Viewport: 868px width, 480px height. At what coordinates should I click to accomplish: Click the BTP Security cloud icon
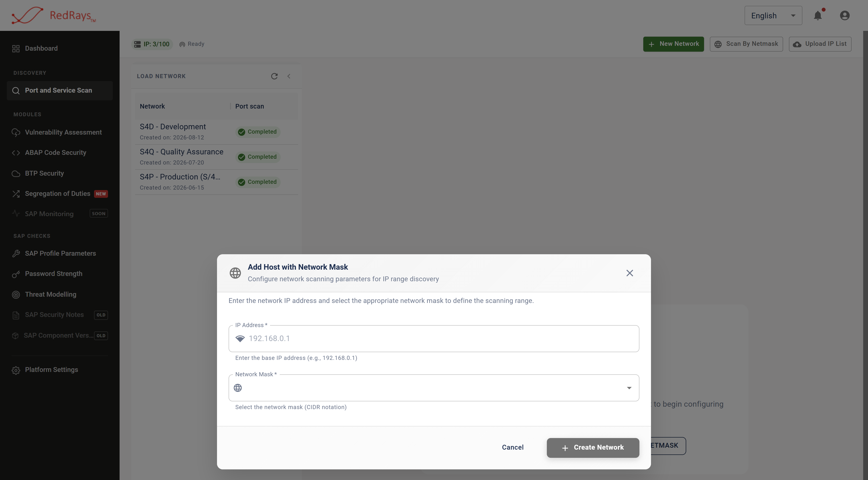pyautogui.click(x=16, y=174)
